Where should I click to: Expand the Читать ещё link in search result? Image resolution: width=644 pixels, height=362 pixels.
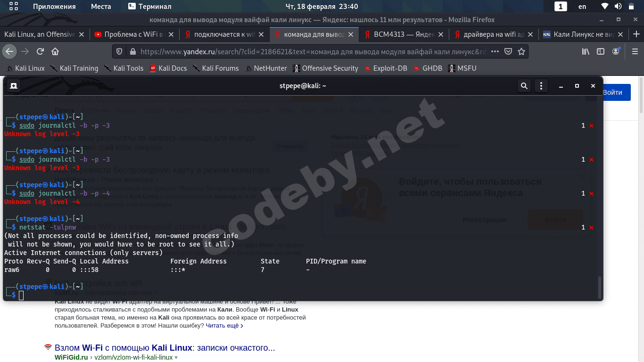[x=224, y=325]
